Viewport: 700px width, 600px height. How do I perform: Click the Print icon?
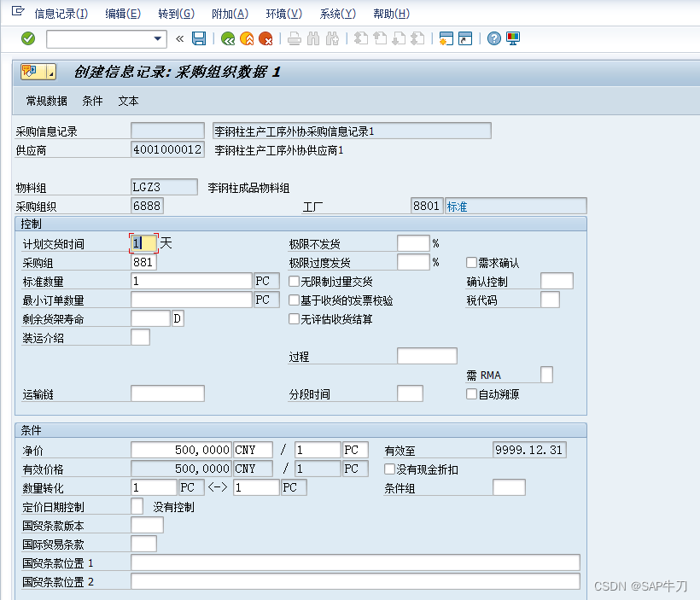pyautogui.click(x=295, y=39)
